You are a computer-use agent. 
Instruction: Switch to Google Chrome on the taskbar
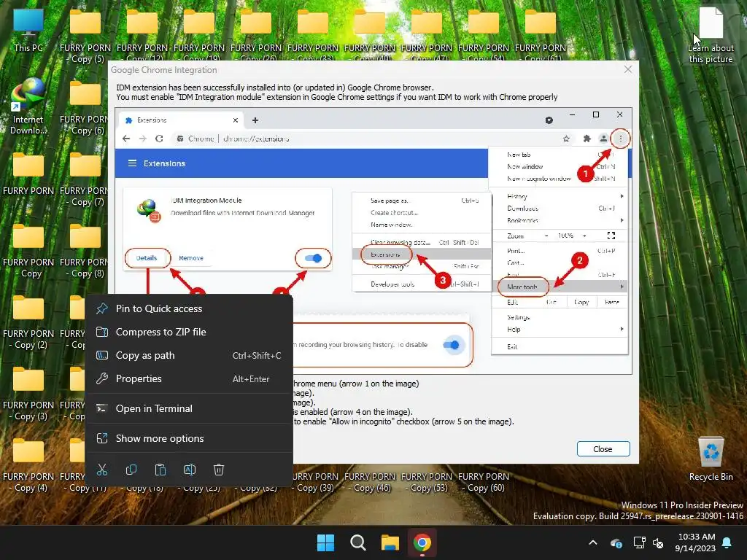click(x=422, y=542)
